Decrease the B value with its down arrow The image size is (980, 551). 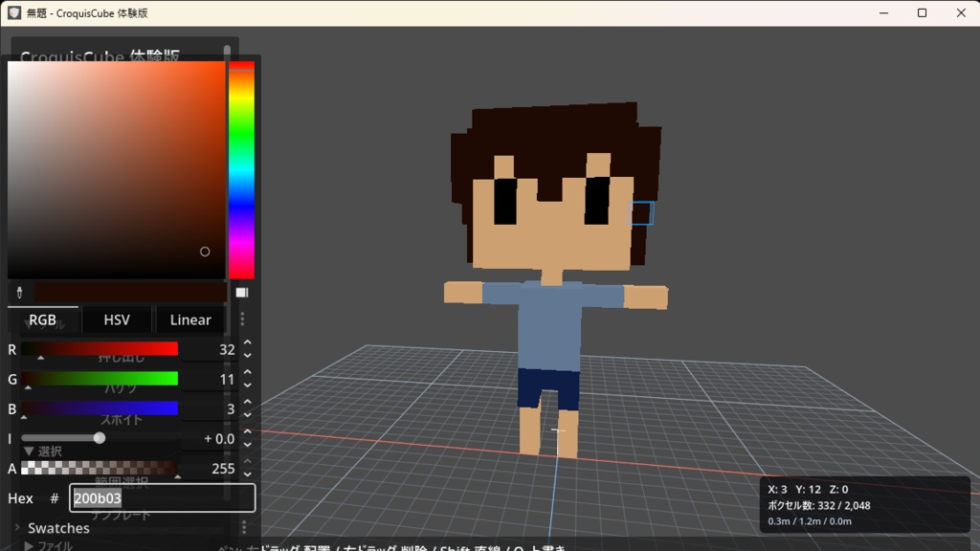[248, 414]
